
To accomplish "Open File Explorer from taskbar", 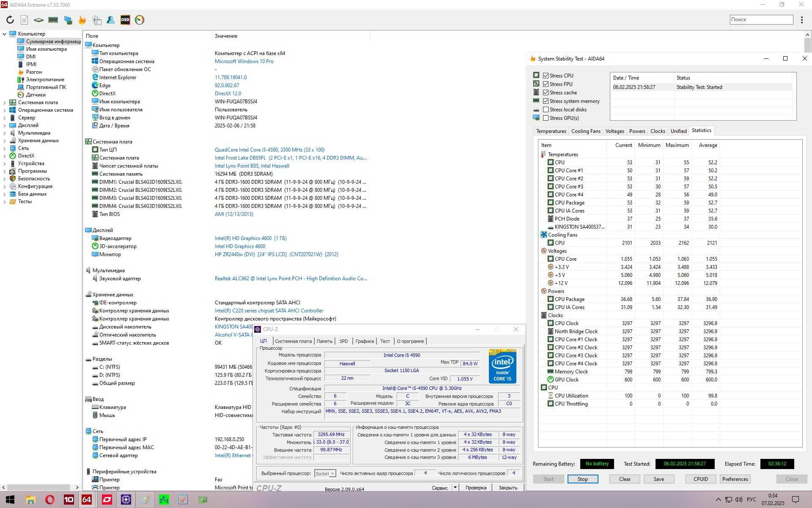I will pos(30,500).
